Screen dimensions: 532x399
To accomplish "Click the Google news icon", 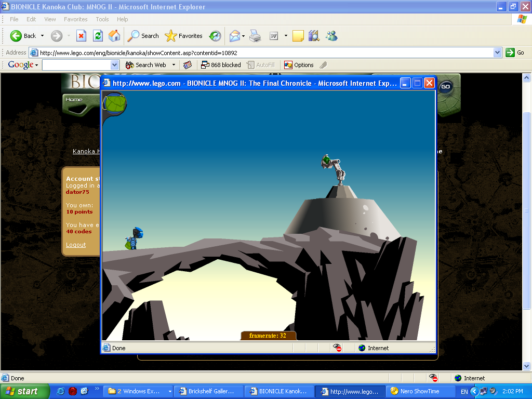I will point(187,65).
